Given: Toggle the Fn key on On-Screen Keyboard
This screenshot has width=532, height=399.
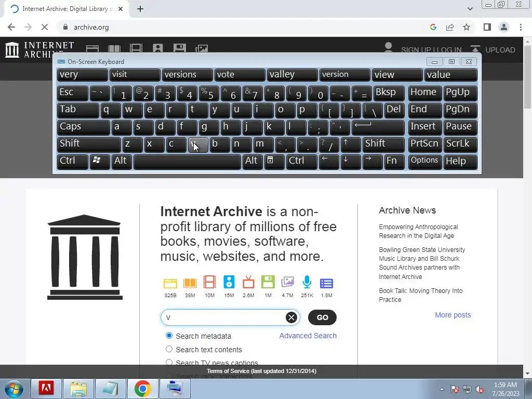Looking at the screenshot, I should coord(394,162).
